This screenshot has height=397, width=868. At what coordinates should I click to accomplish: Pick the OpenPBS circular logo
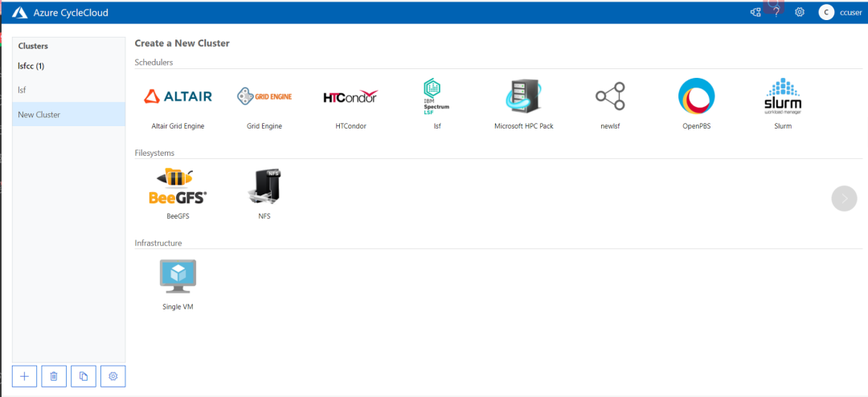pos(696,96)
